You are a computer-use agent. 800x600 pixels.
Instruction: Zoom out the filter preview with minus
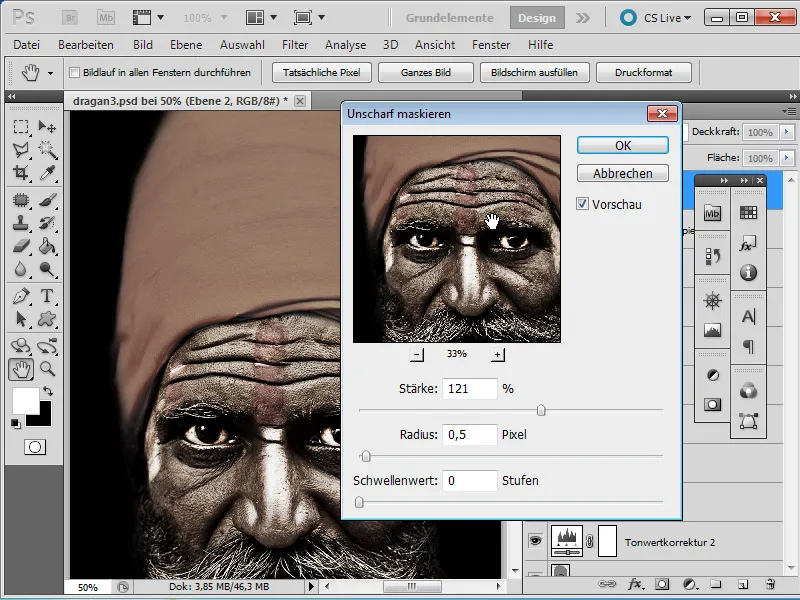[417, 354]
